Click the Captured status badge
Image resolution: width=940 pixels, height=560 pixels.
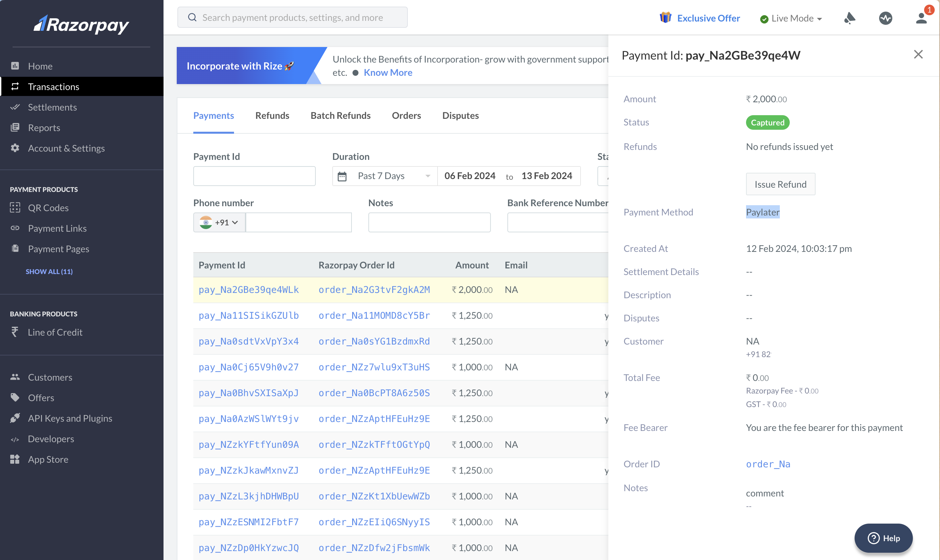click(768, 122)
